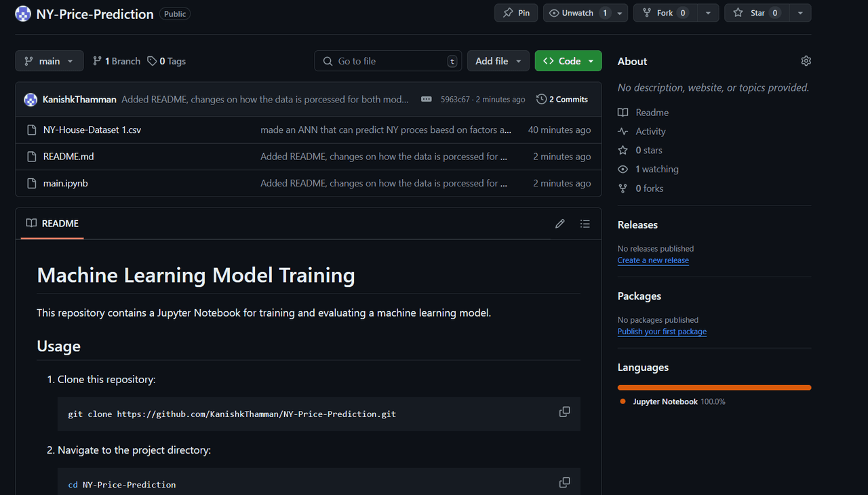The image size is (868, 495).
Task: Open main.ipynb notebook file
Action: pyautogui.click(x=66, y=183)
